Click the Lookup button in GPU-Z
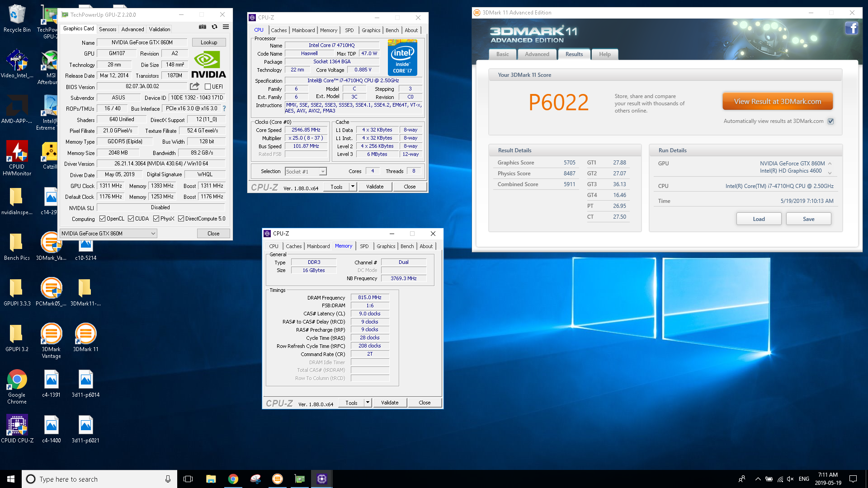868x488 pixels. (x=209, y=42)
